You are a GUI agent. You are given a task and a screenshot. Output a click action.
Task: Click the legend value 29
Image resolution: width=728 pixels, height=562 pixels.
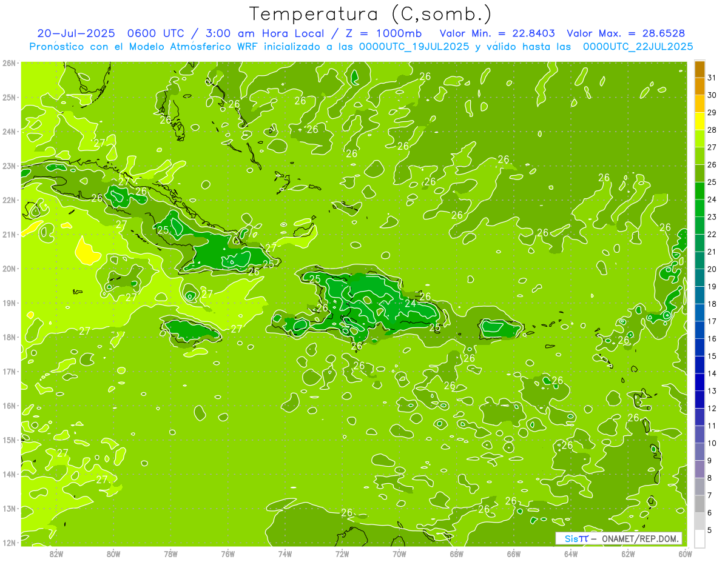pyautogui.click(x=712, y=112)
